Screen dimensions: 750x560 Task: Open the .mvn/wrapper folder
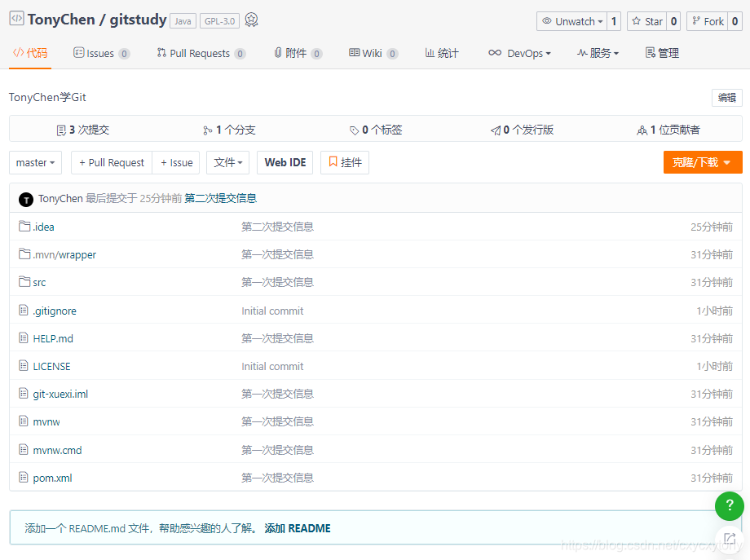[64, 254]
